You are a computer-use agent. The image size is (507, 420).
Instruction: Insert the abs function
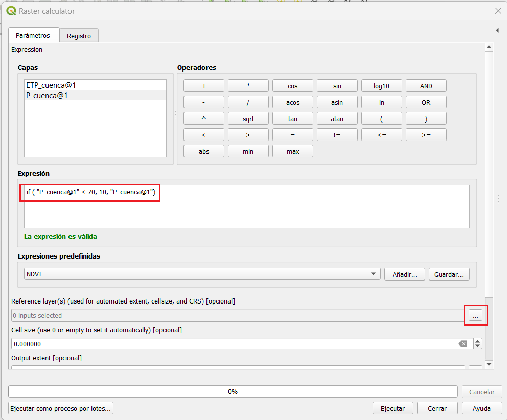(x=203, y=151)
